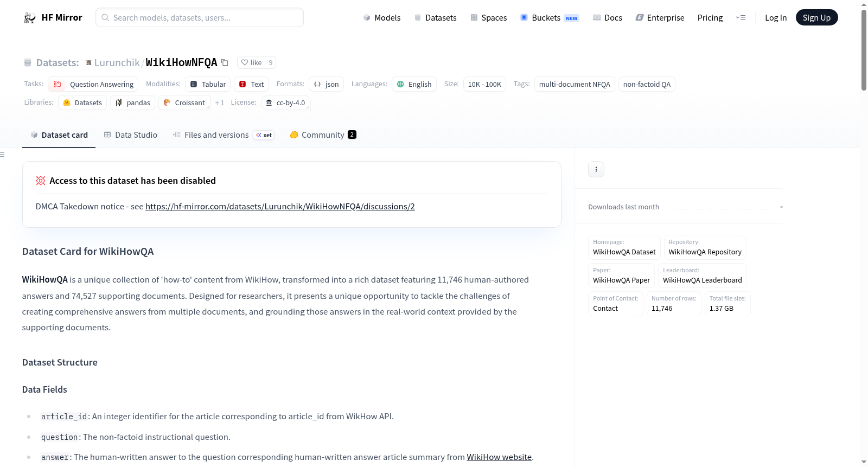The width and height of the screenshot is (868, 467).
Task: Open Enterprise in top navigation
Action: 660,18
